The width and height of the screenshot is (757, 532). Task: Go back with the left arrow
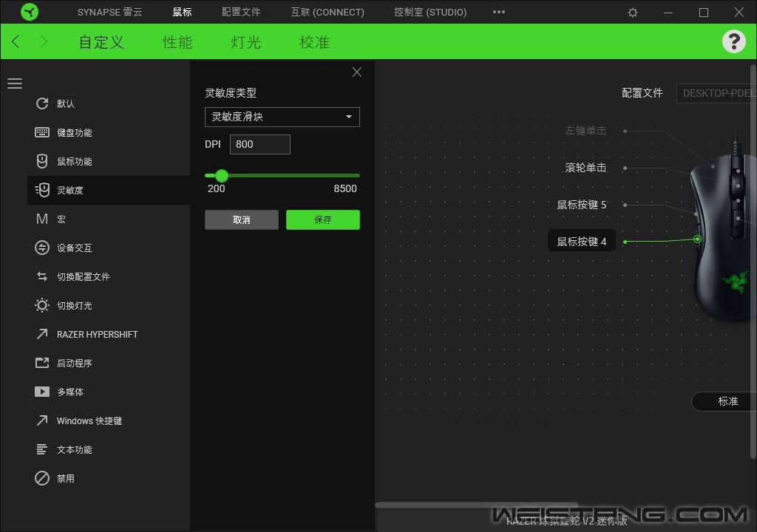coord(16,41)
